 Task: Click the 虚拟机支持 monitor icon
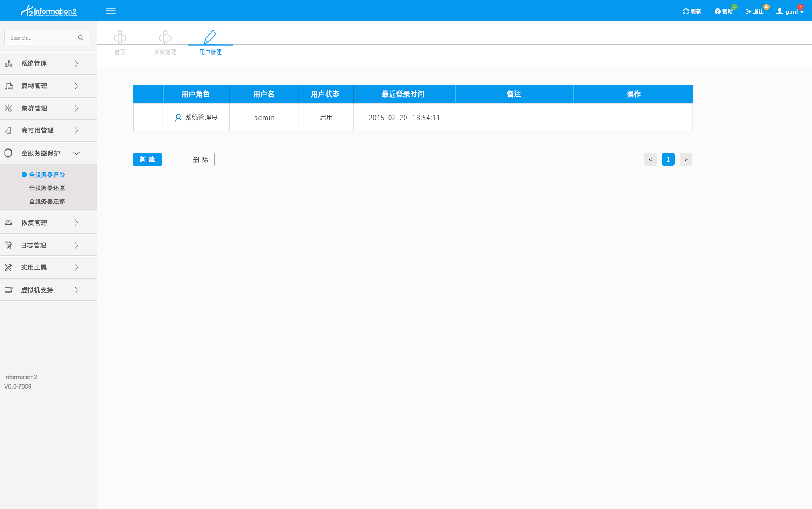(8, 290)
